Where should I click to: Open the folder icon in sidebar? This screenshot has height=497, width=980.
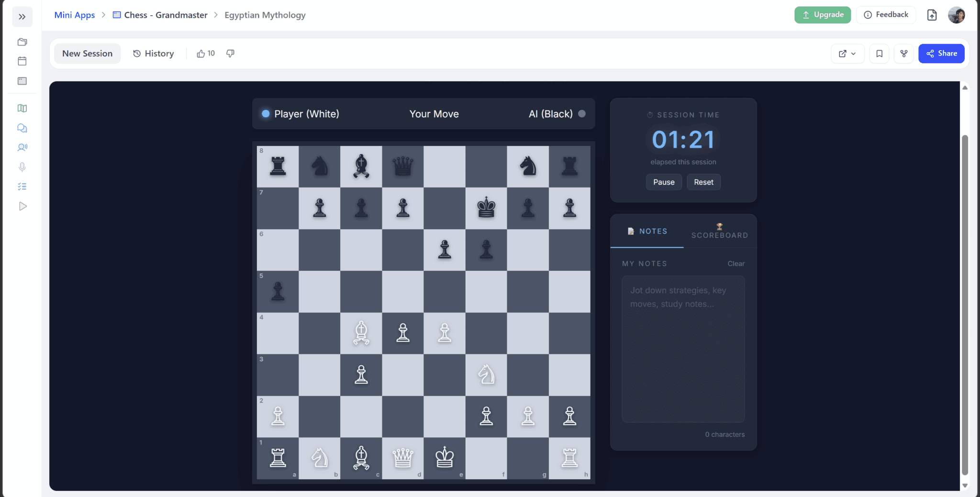[22, 42]
